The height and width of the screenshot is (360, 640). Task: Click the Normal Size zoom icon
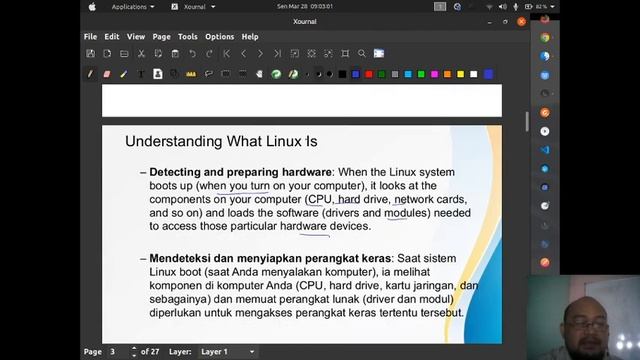click(x=345, y=53)
